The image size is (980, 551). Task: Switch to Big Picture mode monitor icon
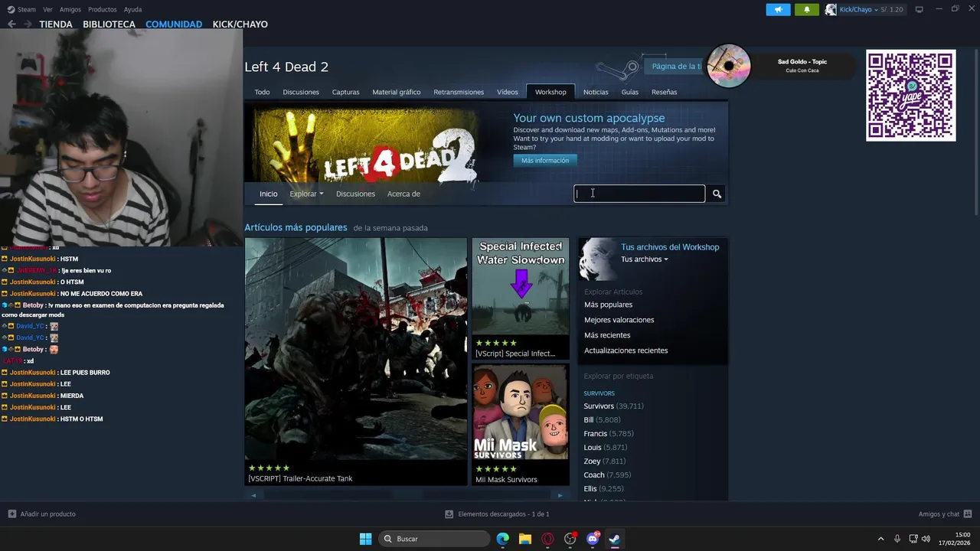coord(919,9)
